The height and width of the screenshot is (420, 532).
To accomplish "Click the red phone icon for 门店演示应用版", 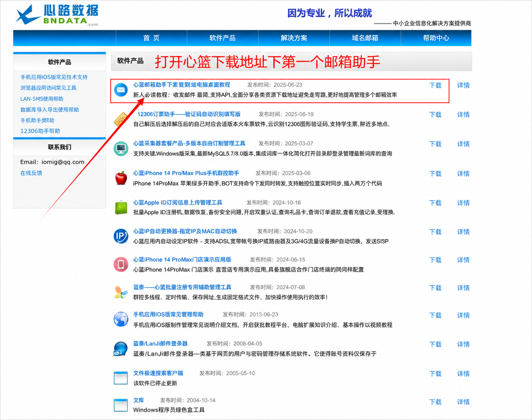I will (121, 264).
